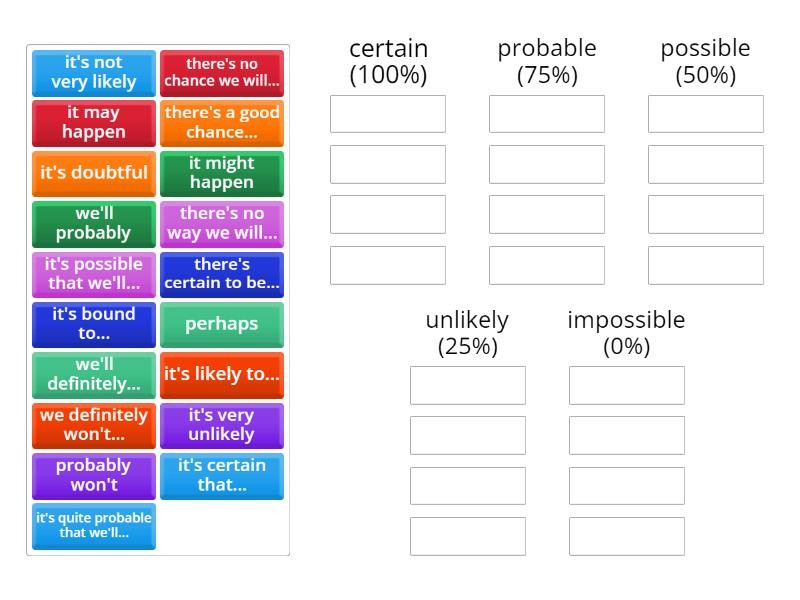Image resolution: width=800 pixels, height=600 pixels.
Task: Select the "it's possible that we'll..." tile
Action: 93,274
